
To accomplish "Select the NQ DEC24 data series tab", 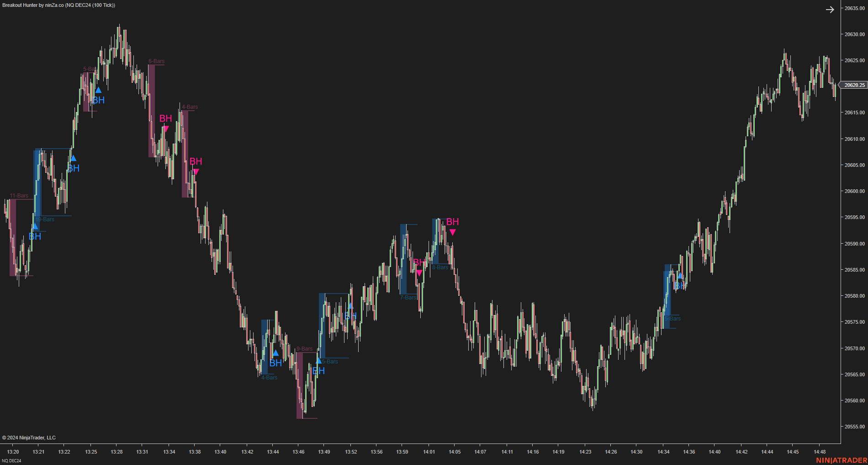I will coord(11,460).
